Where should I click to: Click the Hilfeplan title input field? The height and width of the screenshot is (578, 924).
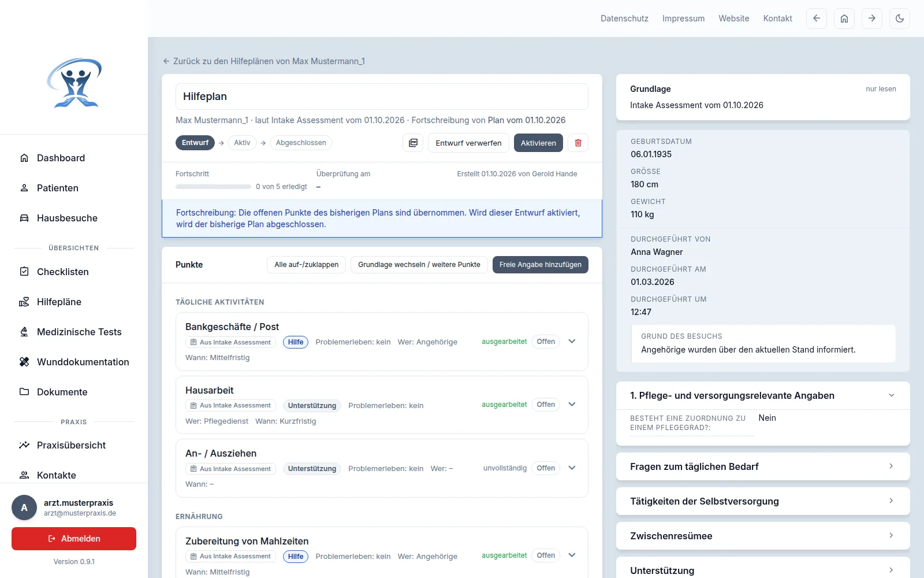pos(382,97)
